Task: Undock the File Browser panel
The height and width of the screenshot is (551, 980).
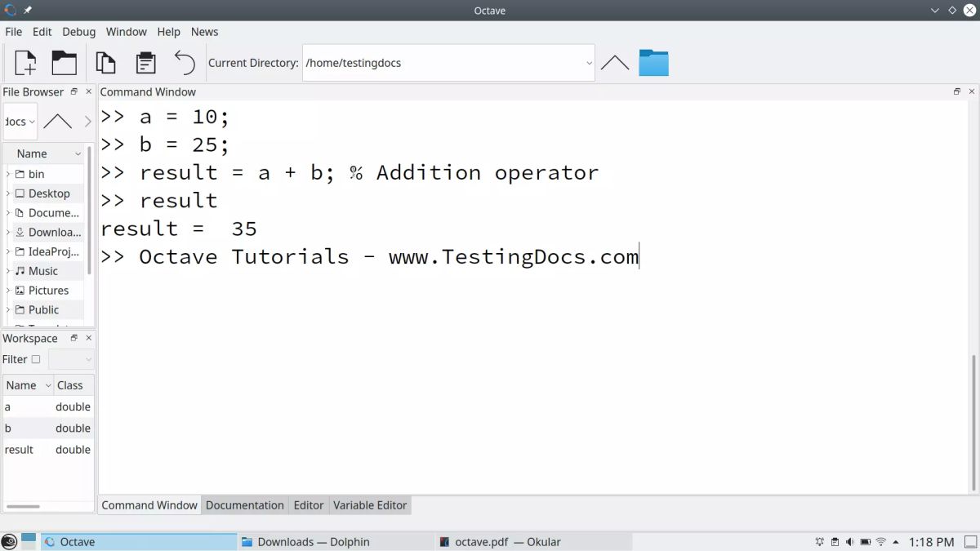Action: pos(73,91)
